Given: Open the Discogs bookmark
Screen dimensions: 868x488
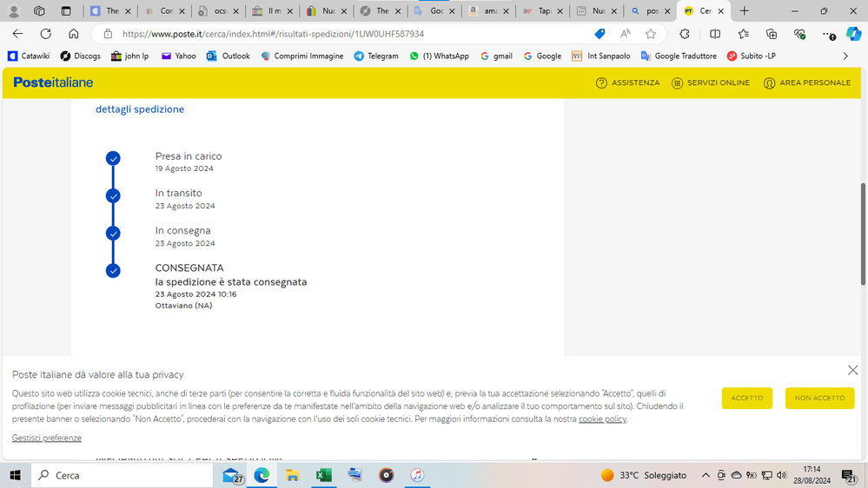Looking at the screenshot, I should coord(80,56).
